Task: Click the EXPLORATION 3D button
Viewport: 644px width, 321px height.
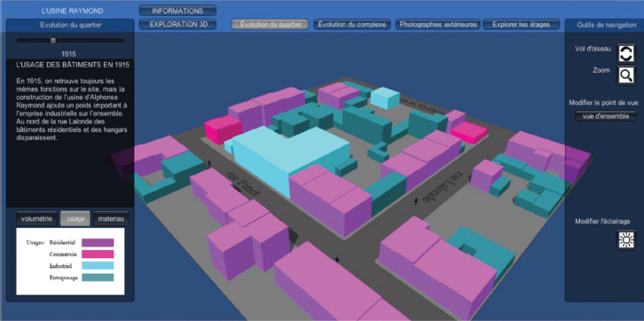Action: [177, 24]
